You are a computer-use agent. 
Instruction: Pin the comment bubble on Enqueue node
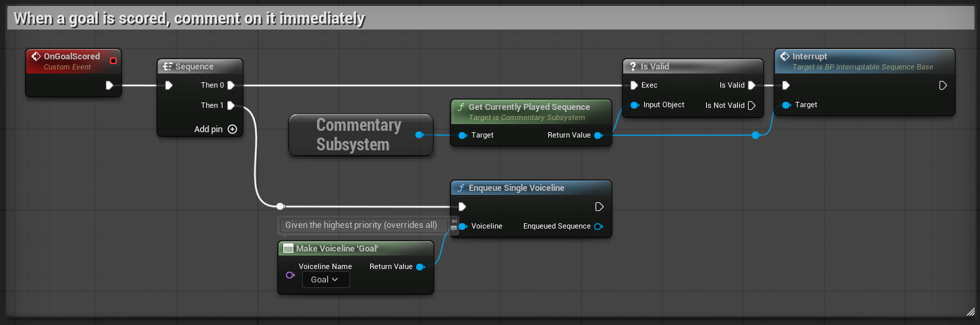454,220
